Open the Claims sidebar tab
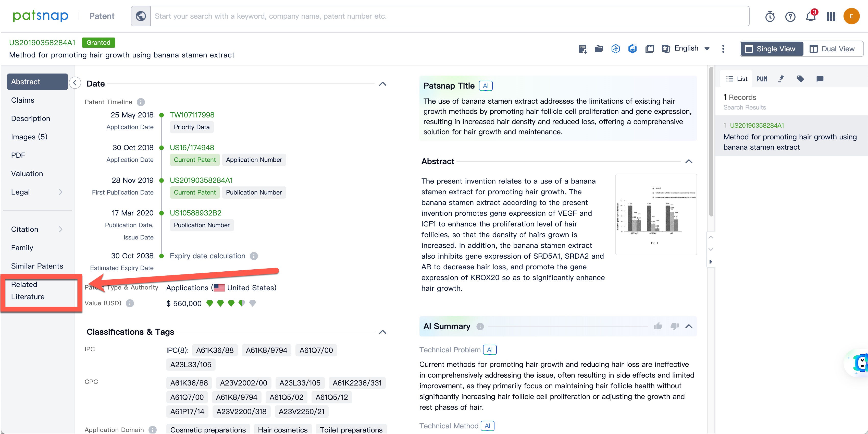Image resolution: width=868 pixels, height=434 pixels. pyautogui.click(x=22, y=100)
